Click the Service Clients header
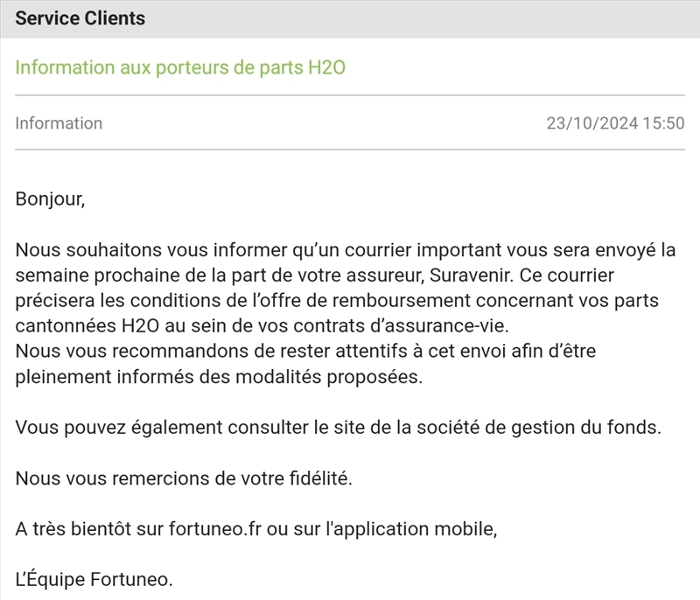Image resolution: width=700 pixels, height=600 pixels. [80, 18]
